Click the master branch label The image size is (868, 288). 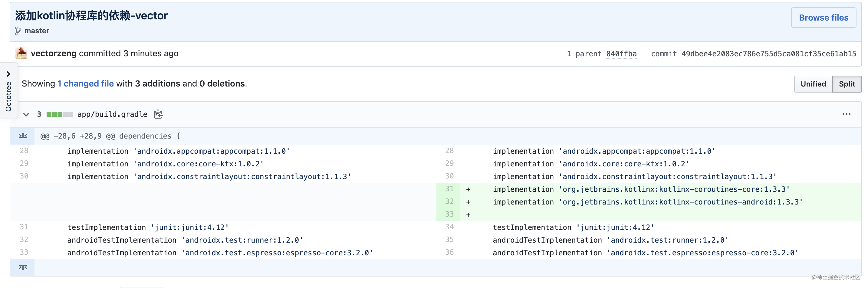[x=37, y=31]
